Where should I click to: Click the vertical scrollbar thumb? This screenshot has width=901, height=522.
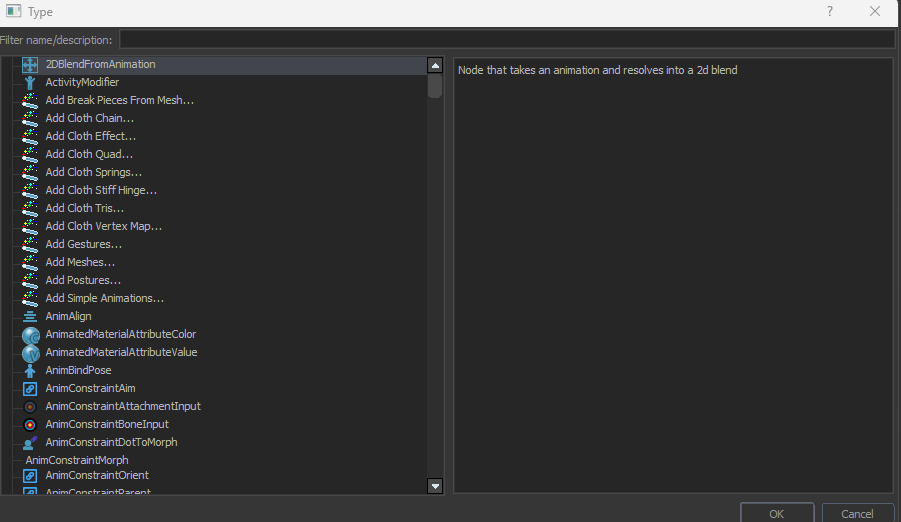pos(435,86)
